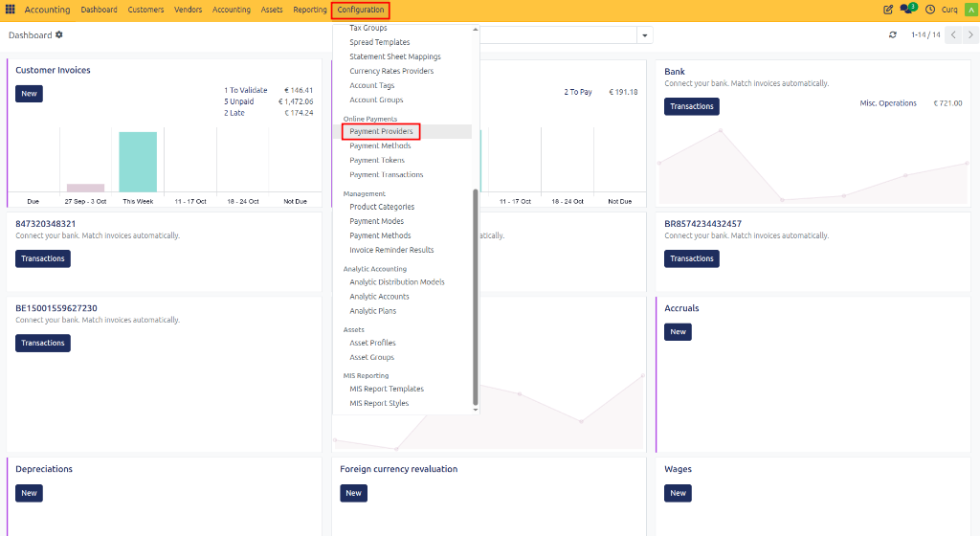Select Payment Transactions entry
Screen dimensions: 980x536
387,174
